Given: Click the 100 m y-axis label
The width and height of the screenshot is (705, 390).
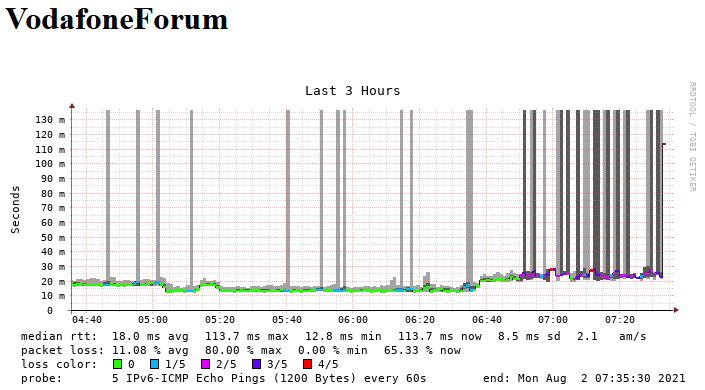Looking at the screenshot, I should point(50,164).
